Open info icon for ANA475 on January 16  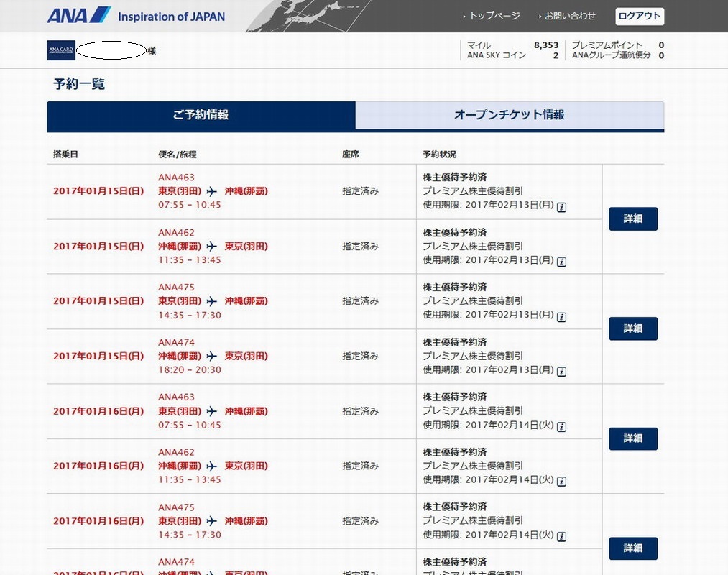point(561,536)
